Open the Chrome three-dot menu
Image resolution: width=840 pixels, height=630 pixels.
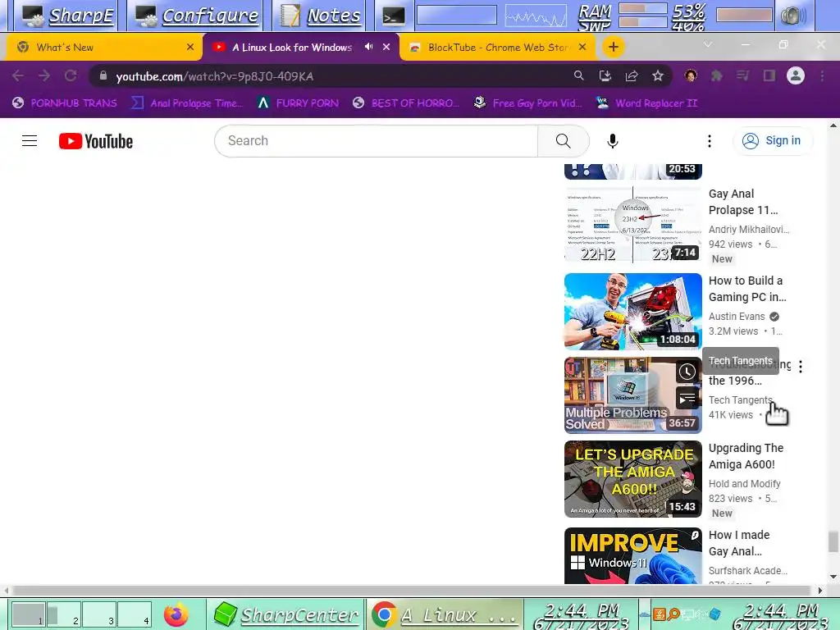pyautogui.click(x=822, y=75)
